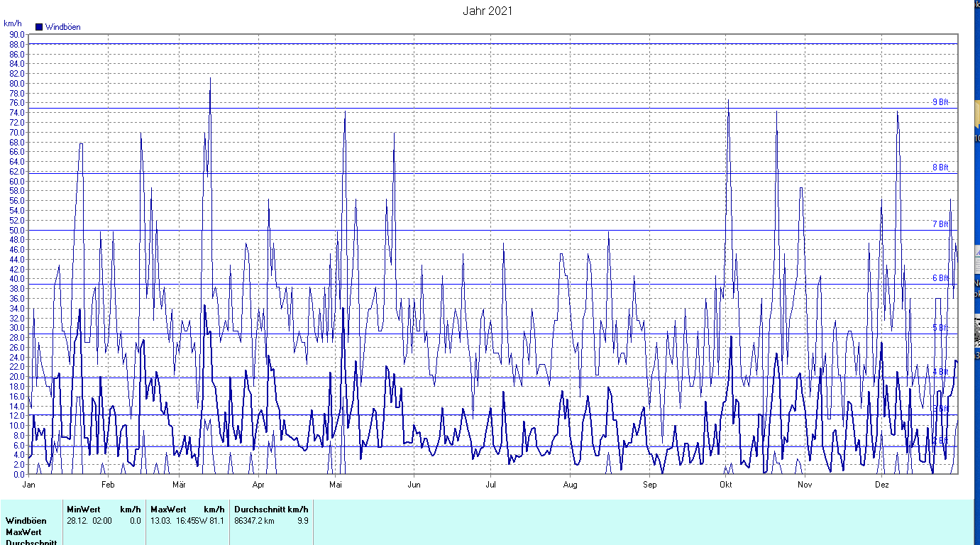Click the 20.0 value on the y-axis
The width and height of the screenshot is (980, 545).
[x=17, y=377]
